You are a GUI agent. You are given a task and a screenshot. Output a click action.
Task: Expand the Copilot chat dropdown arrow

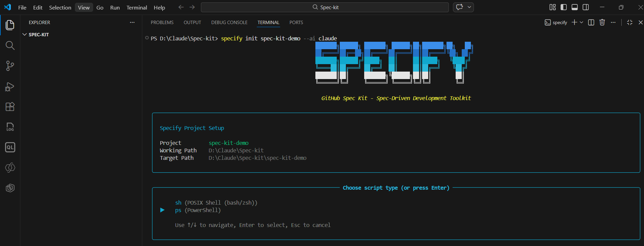coord(469,7)
